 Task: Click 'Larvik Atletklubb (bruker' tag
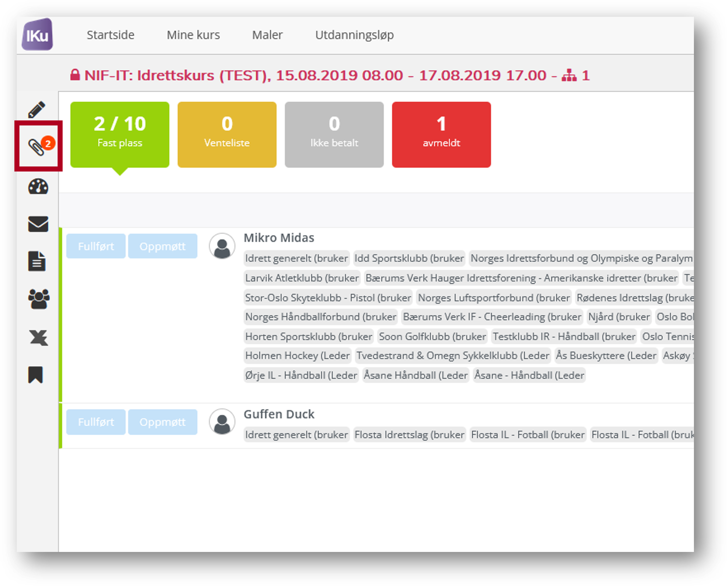(302, 278)
